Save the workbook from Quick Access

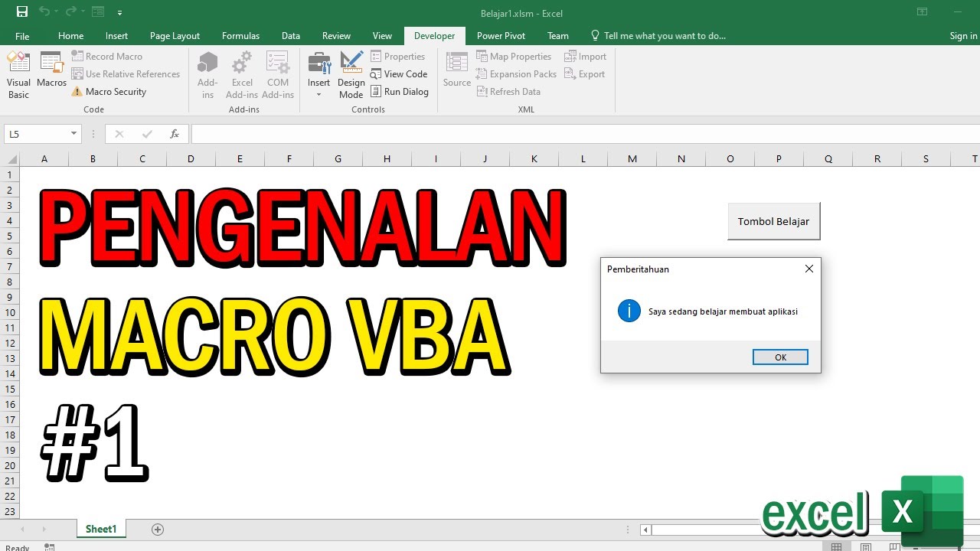(22, 11)
